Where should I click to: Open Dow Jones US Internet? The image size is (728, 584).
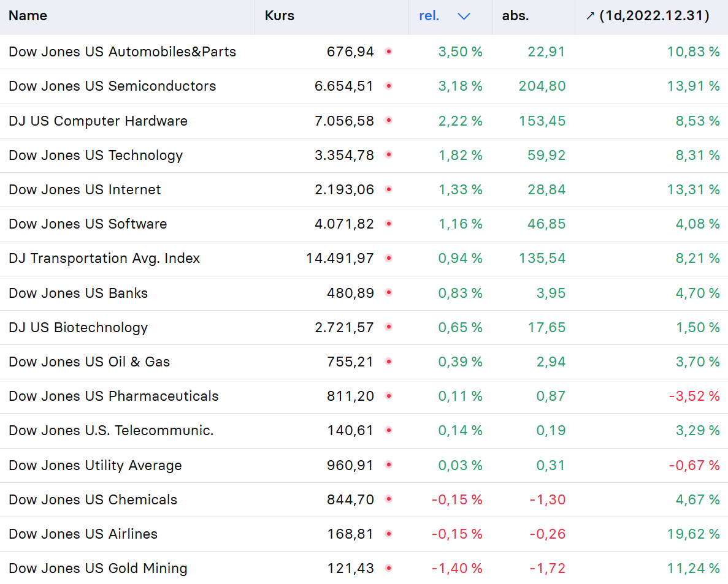(85, 189)
